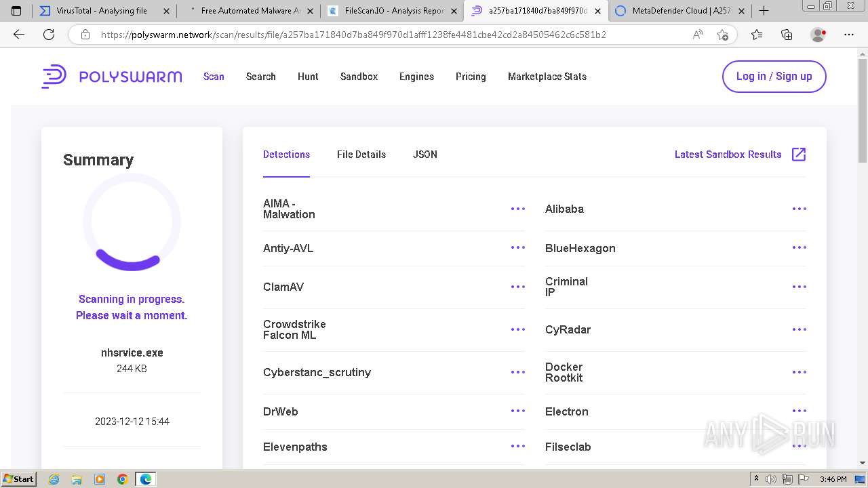This screenshot has width=868, height=488.
Task: Expand the Criminal IP result dots
Action: point(800,287)
